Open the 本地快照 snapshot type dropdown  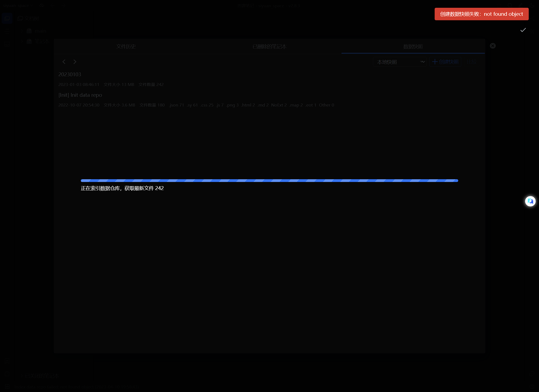(399, 62)
